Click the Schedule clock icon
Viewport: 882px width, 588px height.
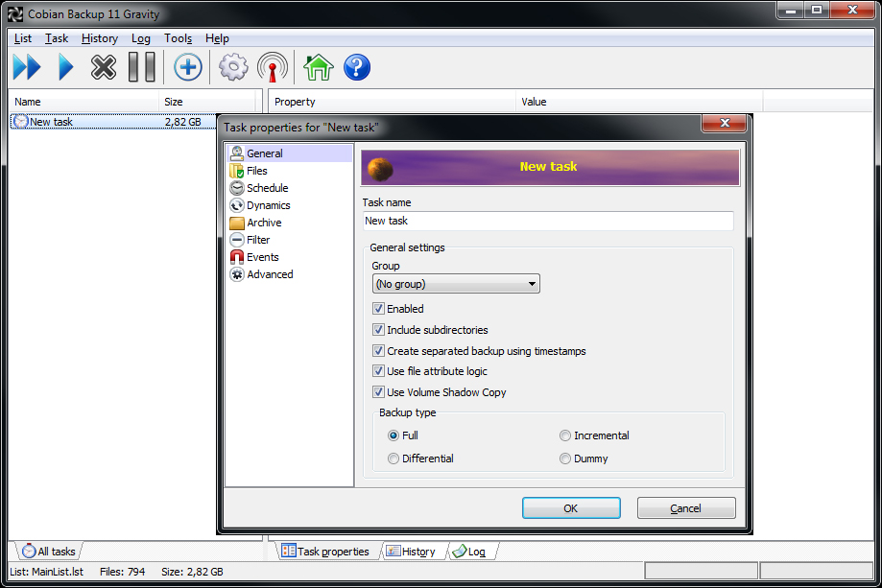(237, 188)
